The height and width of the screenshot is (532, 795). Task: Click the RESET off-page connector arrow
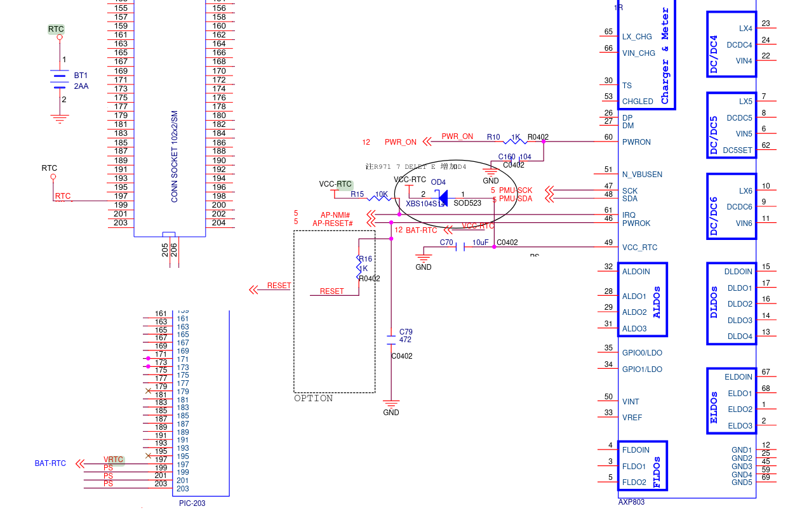(253, 289)
